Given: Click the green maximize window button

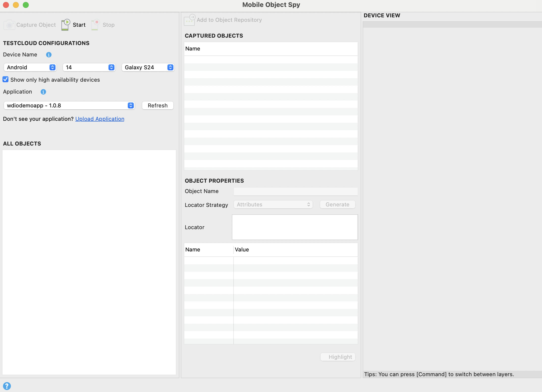Looking at the screenshot, I should tap(26, 5).
